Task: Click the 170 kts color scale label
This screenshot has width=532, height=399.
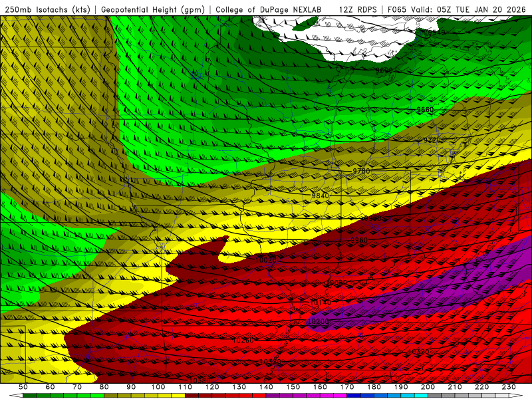Action: (x=347, y=387)
